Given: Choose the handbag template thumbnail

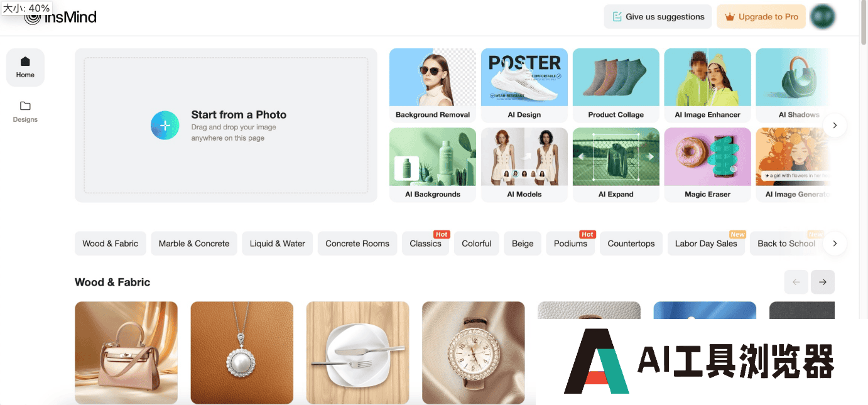Looking at the screenshot, I should coord(126,353).
